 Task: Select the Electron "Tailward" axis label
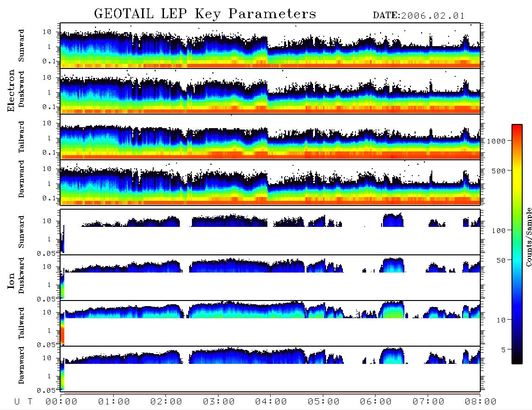(x=21, y=137)
